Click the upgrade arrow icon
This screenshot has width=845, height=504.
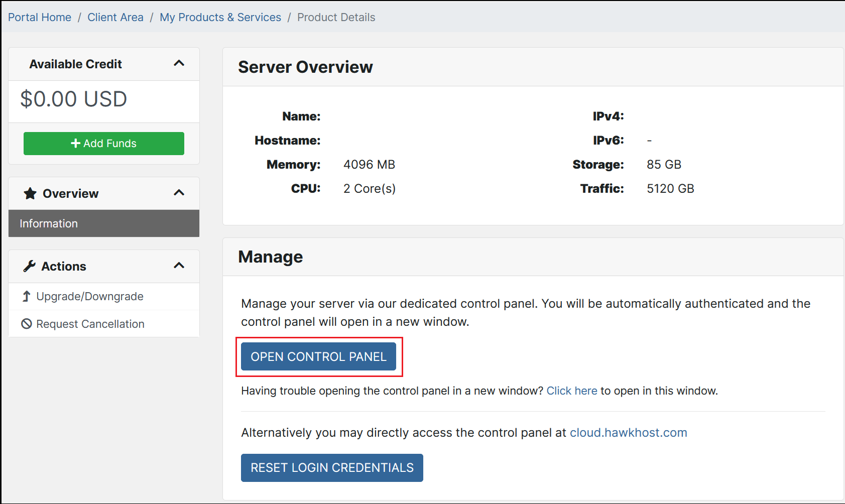tap(27, 296)
